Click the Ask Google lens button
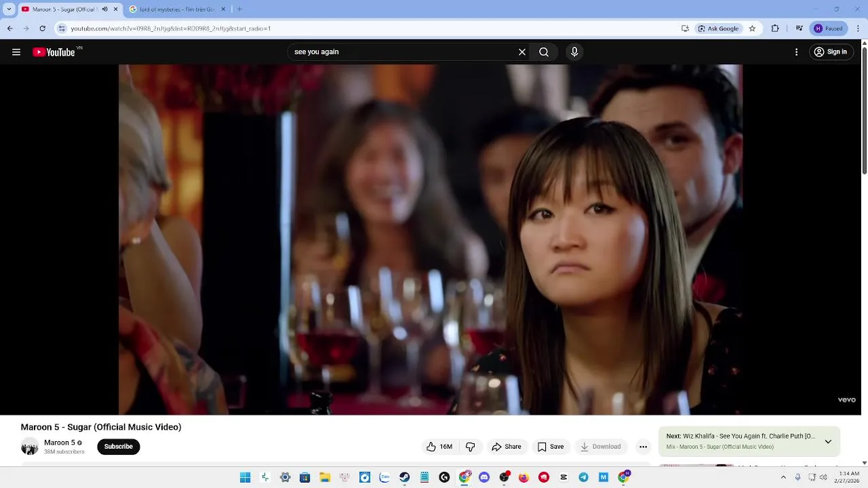868x488 pixels. (719, 28)
